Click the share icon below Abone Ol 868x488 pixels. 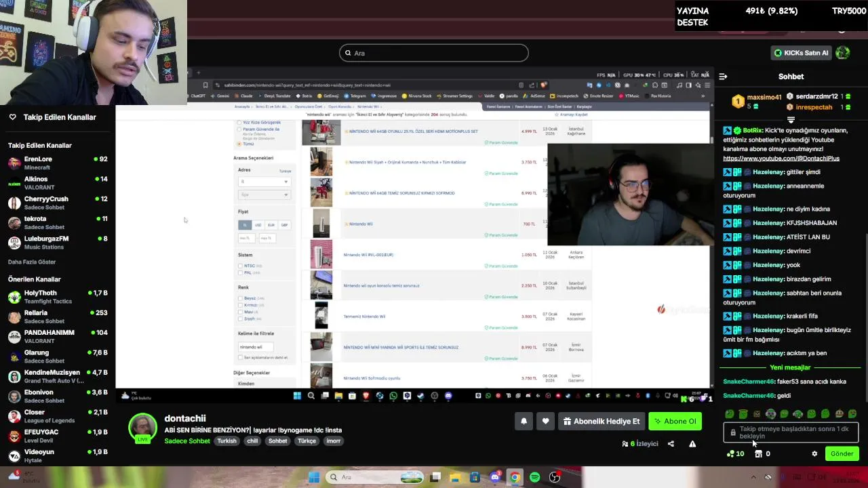tap(671, 444)
